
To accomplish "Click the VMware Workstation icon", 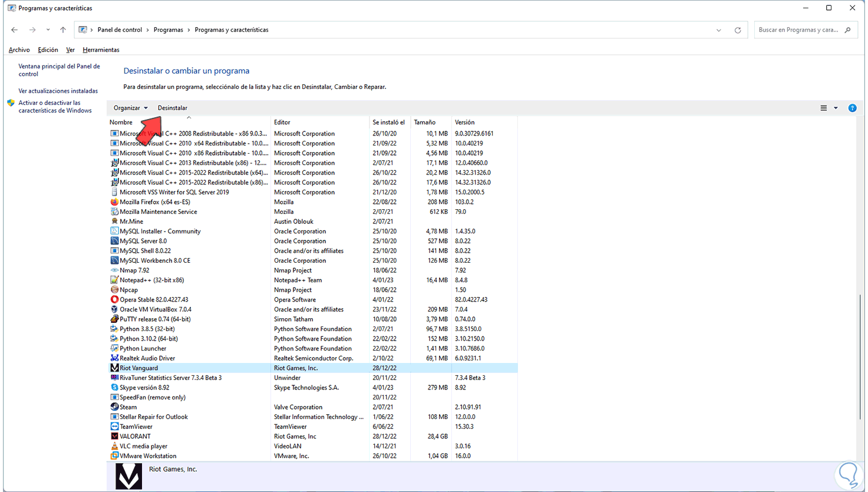I will pyautogui.click(x=114, y=456).
